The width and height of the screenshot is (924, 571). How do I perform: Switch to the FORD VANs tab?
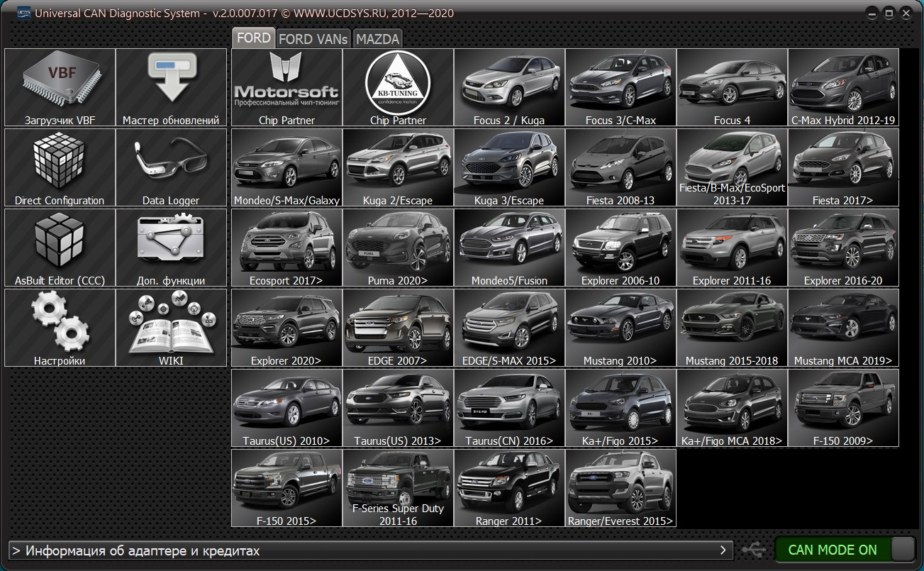point(313,39)
